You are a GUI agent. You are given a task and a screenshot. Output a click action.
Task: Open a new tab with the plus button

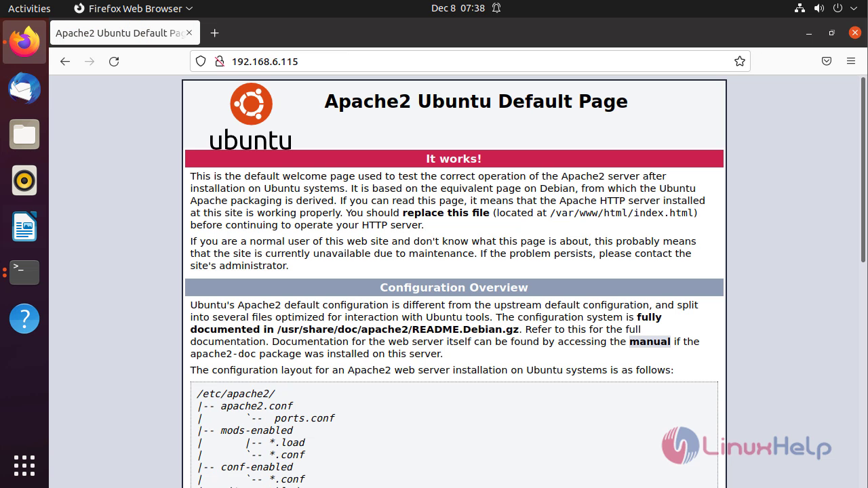point(214,33)
